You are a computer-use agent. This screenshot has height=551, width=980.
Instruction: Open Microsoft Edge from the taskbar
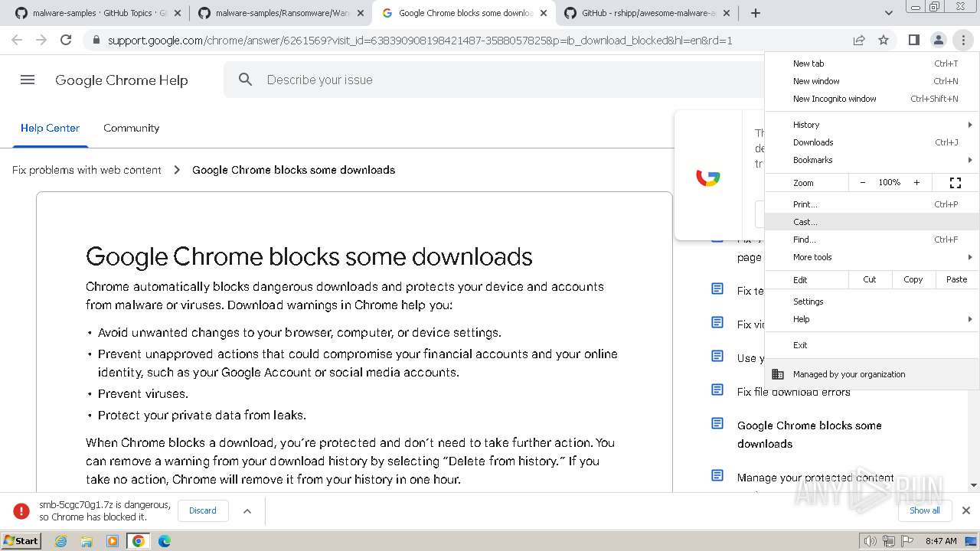click(164, 541)
